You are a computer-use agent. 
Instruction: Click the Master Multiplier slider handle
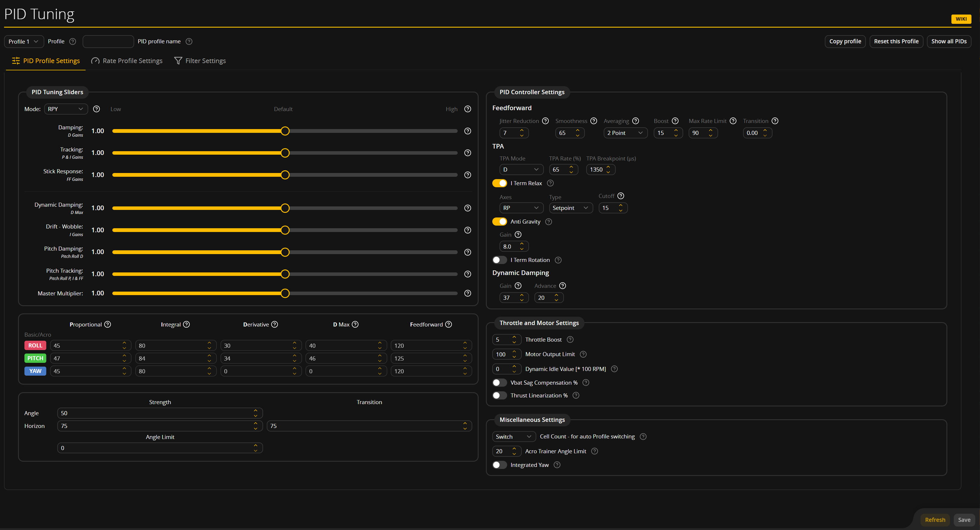[285, 293]
